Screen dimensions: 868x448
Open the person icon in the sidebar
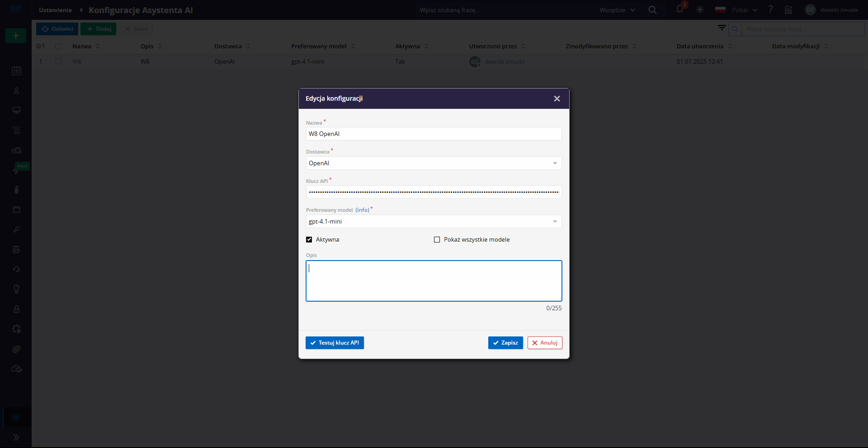point(16,90)
